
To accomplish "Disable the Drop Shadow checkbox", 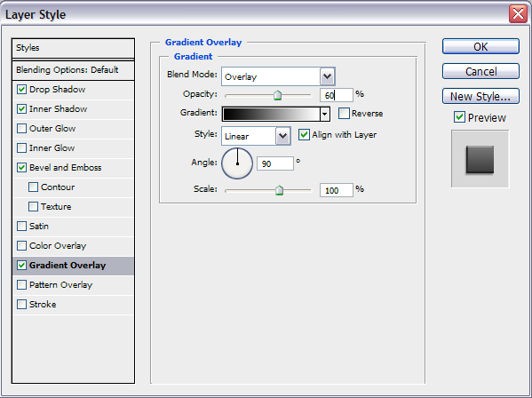I will coord(21,89).
